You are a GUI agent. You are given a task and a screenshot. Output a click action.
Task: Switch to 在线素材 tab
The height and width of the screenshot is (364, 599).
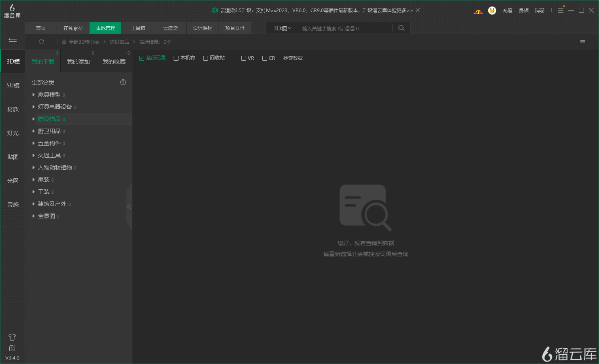click(x=73, y=28)
